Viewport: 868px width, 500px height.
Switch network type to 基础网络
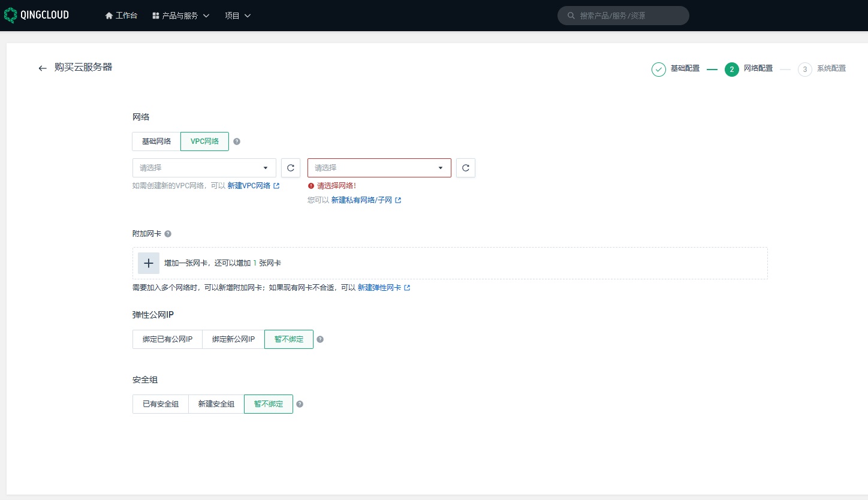156,141
